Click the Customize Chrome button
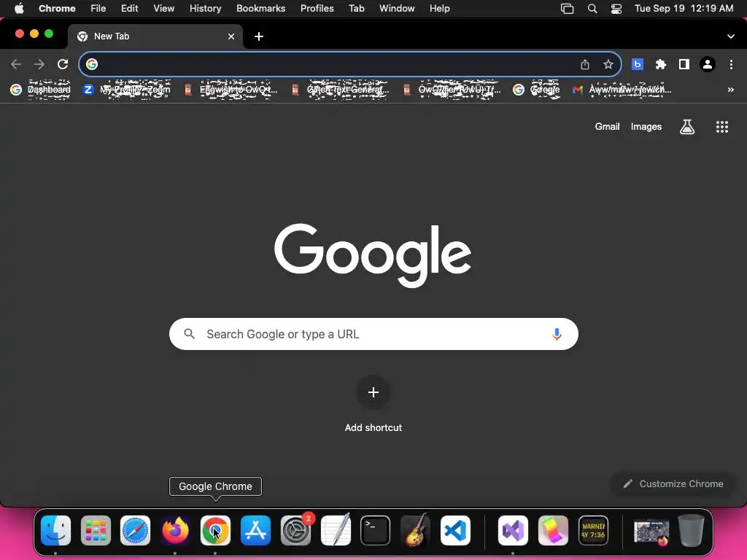 (673, 484)
